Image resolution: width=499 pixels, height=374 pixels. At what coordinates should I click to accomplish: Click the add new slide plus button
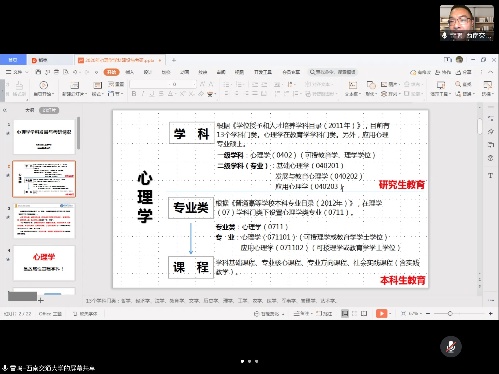pos(41,300)
